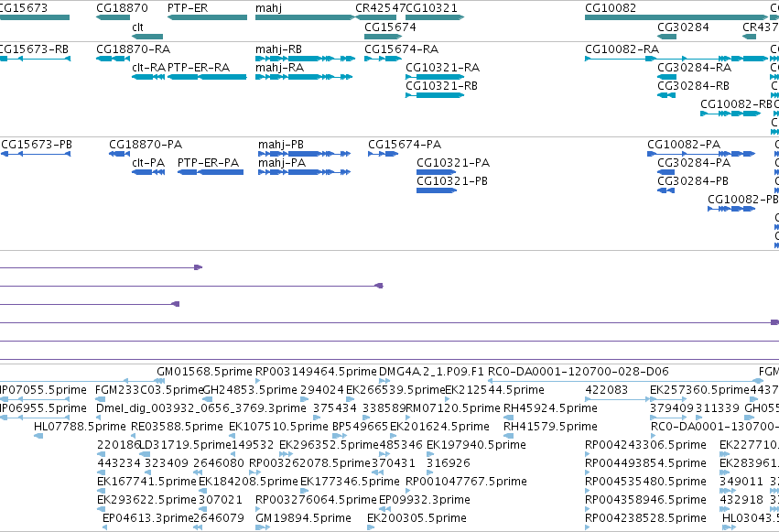
Task: Select the CG15674 gene label
Action: 390,27
